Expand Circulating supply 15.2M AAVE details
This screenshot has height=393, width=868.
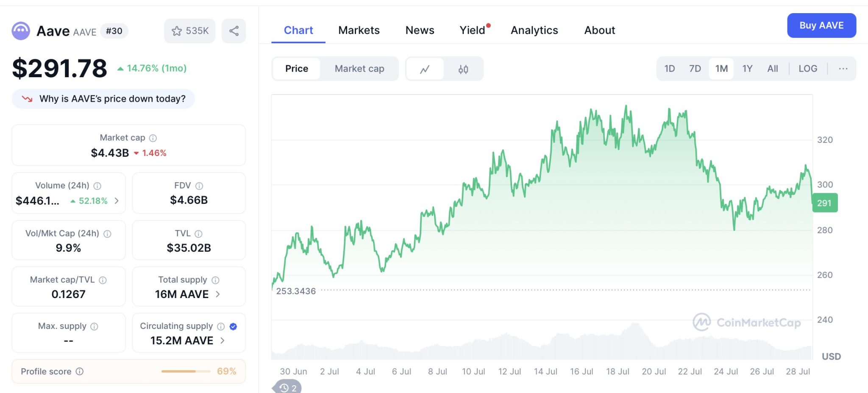tap(222, 340)
